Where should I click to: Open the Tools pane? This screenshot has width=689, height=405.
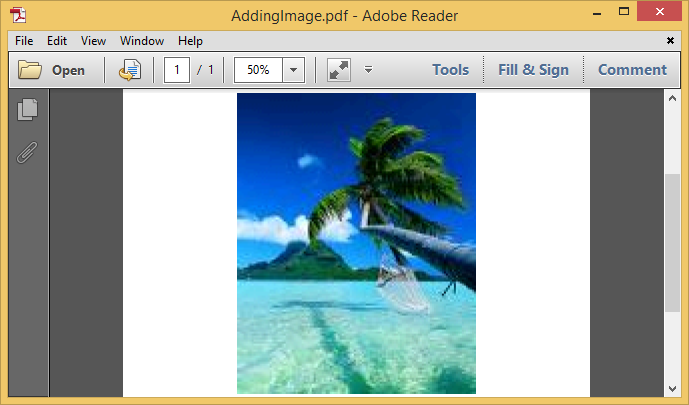pos(450,70)
